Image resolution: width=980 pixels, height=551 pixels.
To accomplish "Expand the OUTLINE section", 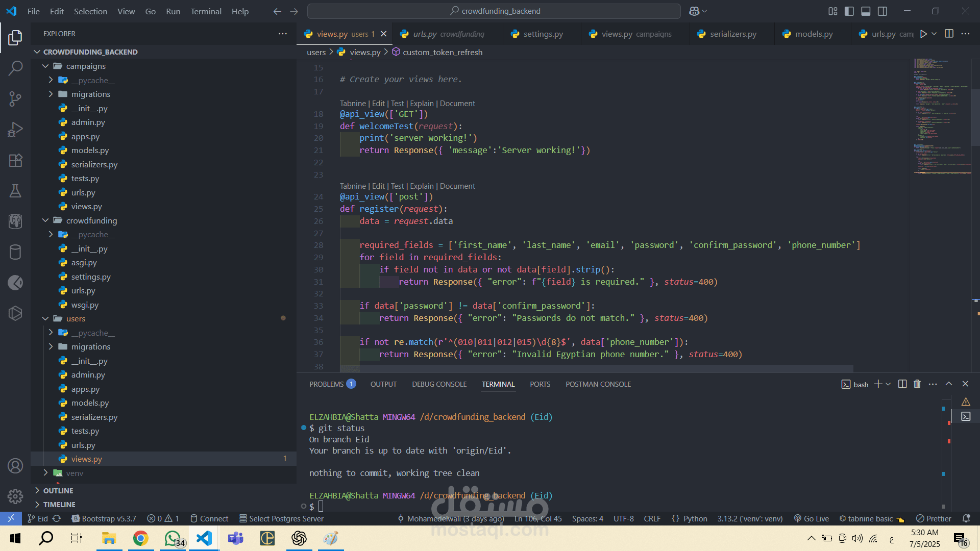I will (163, 490).
